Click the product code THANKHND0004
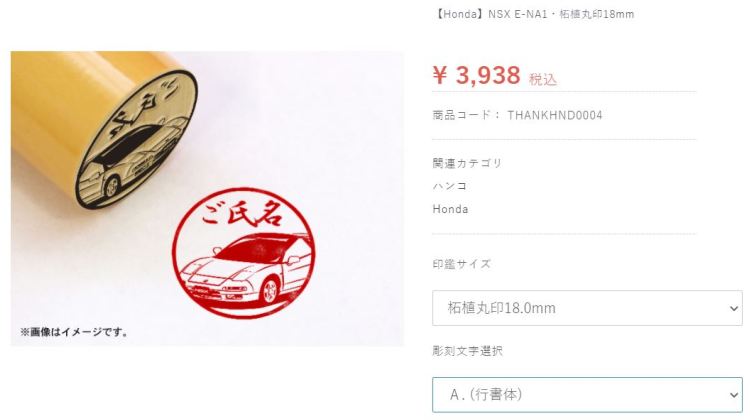The width and height of the screenshot is (750, 420). click(554, 115)
